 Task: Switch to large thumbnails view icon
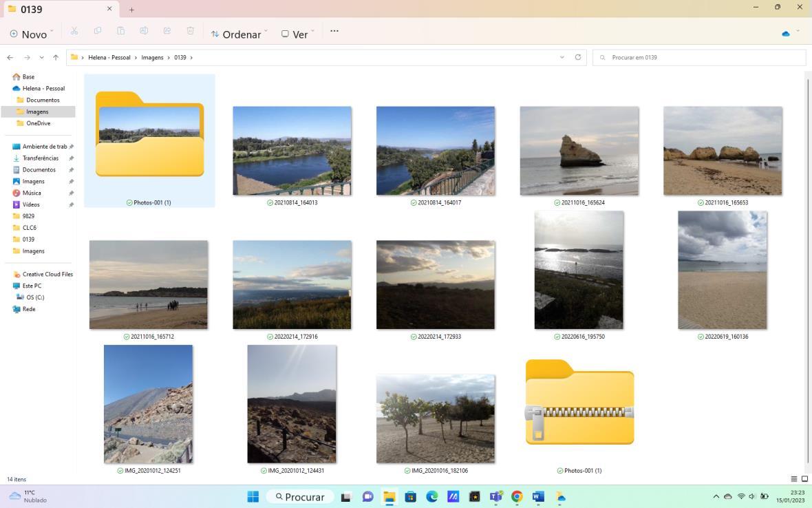pos(804,479)
